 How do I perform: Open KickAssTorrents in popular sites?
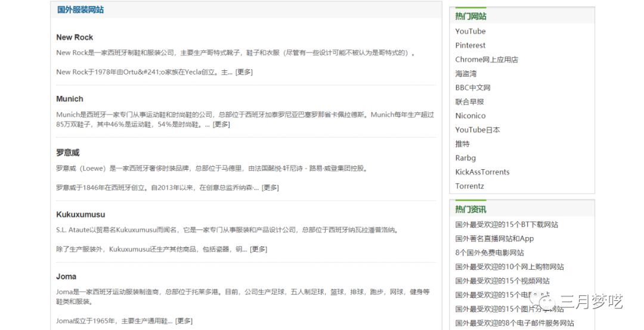(x=482, y=172)
